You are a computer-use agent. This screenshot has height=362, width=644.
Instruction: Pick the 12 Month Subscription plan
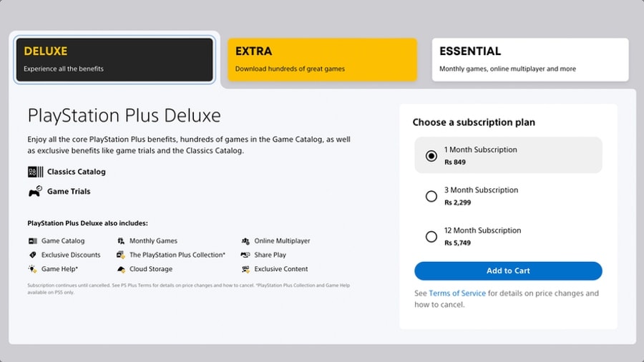click(x=431, y=236)
